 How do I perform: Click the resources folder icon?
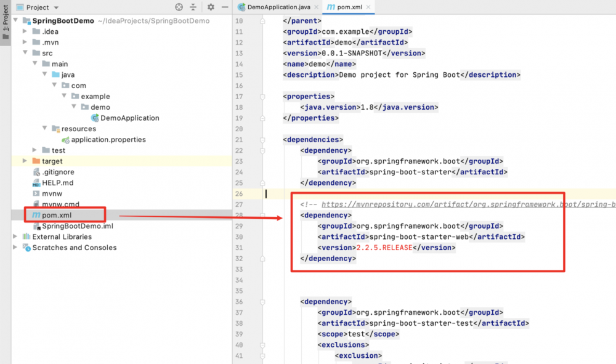(56, 128)
